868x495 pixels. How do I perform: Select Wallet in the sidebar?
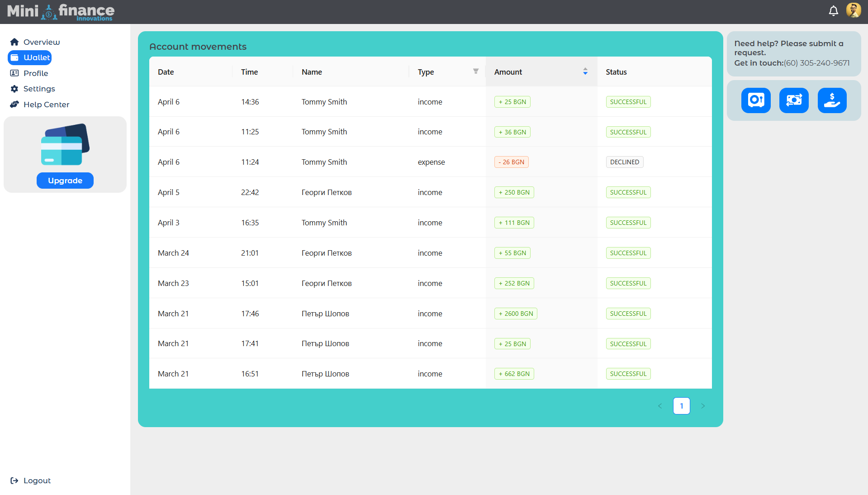30,57
